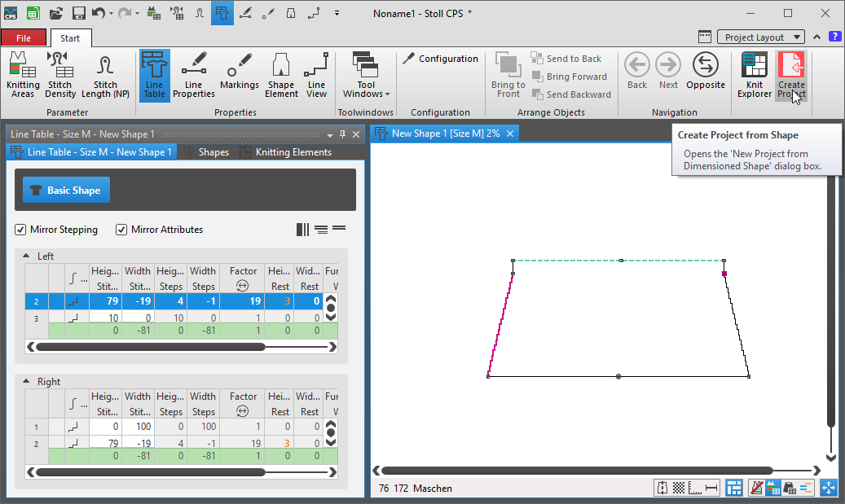845x504 pixels.
Task: Open the Tool Windows dropdown
Action: pyautogui.click(x=366, y=75)
